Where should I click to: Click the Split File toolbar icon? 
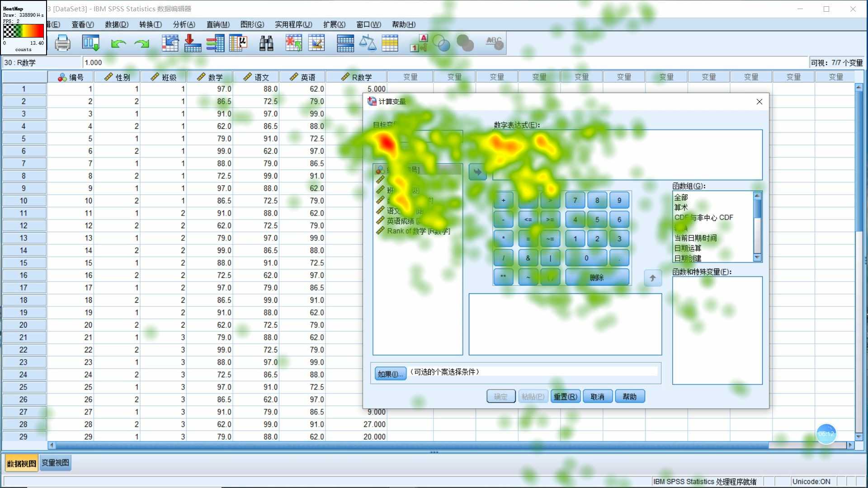345,43
